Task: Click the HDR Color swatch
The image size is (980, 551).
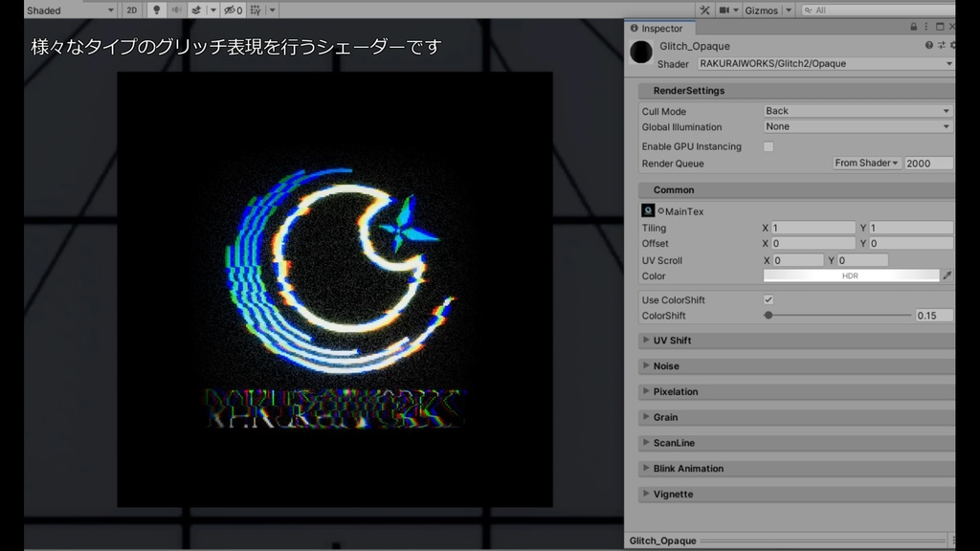Action: (851, 275)
